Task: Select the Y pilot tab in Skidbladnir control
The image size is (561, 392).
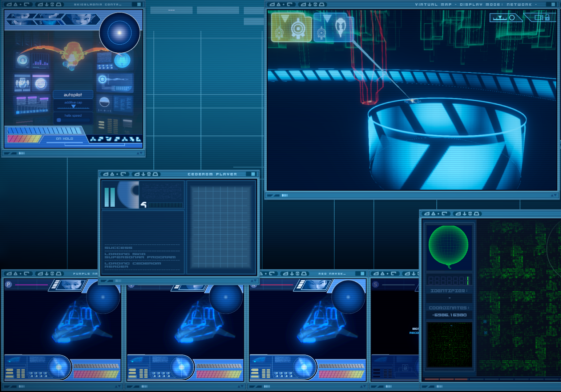Action: [x=49, y=16]
